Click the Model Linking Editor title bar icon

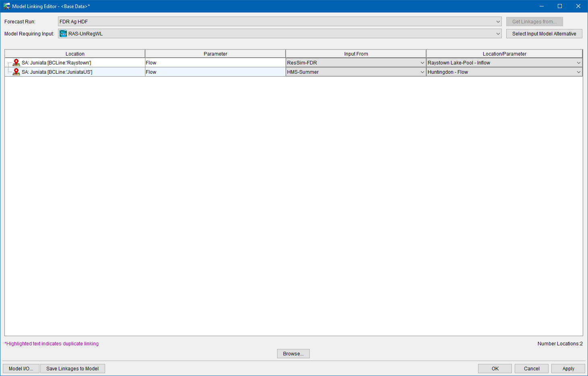pos(7,6)
